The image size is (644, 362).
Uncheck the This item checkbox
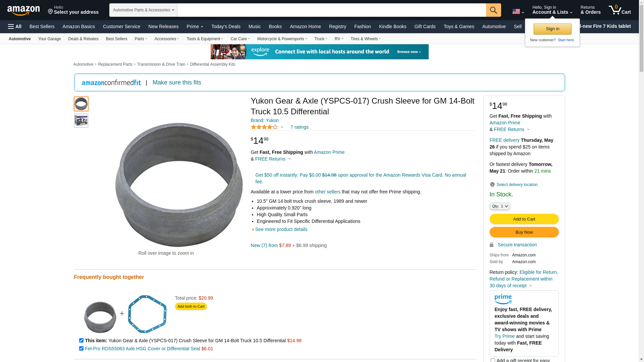(81, 341)
